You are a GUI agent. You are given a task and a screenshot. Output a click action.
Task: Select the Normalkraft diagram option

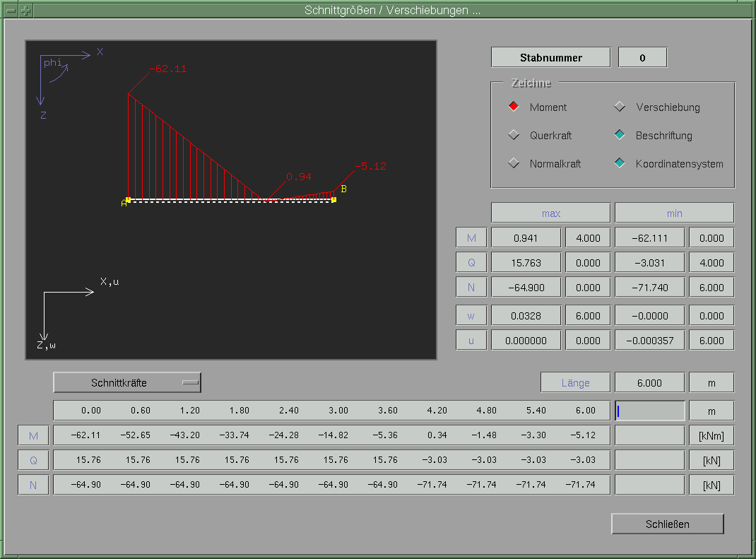click(514, 164)
